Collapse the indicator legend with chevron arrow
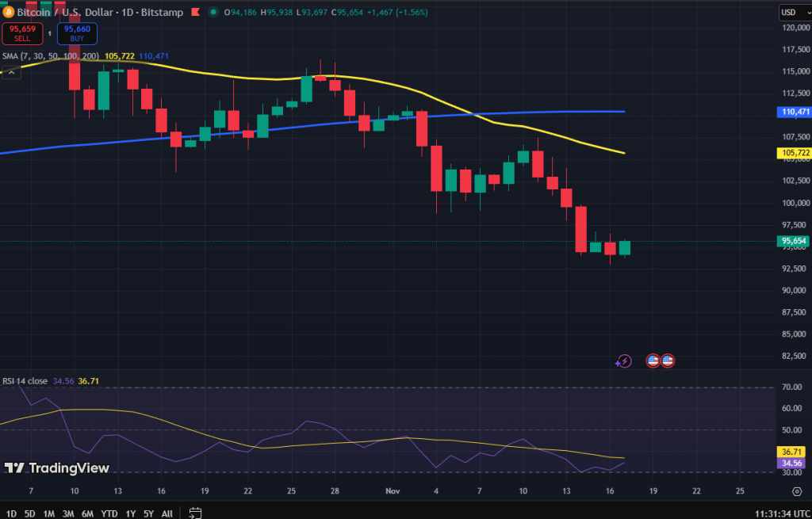The height and width of the screenshot is (519, 812). [x=11, y=73]
